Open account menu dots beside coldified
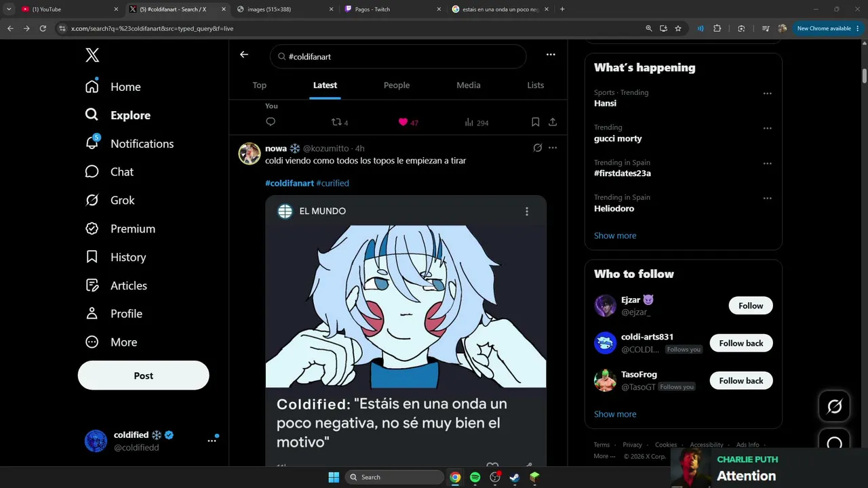This screenshot has height=488, width=868. (x=212, y=441)
